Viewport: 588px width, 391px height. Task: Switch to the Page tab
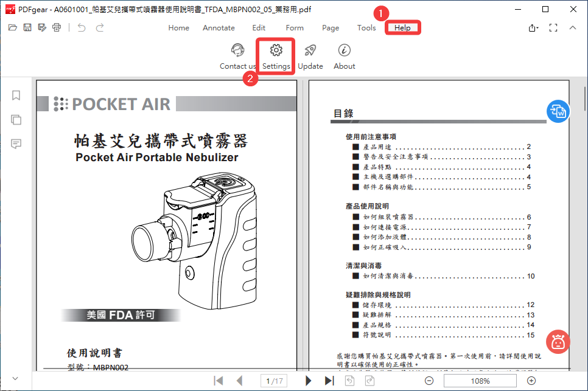point(331,28)
